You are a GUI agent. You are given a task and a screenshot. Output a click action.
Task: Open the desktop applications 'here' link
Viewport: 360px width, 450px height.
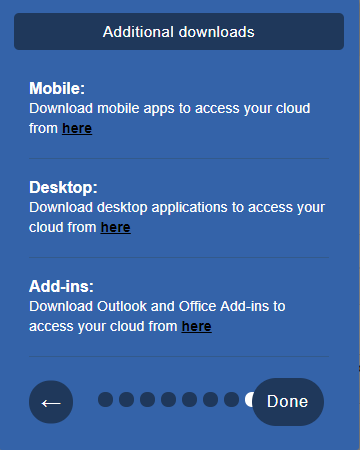coord(116,227)
